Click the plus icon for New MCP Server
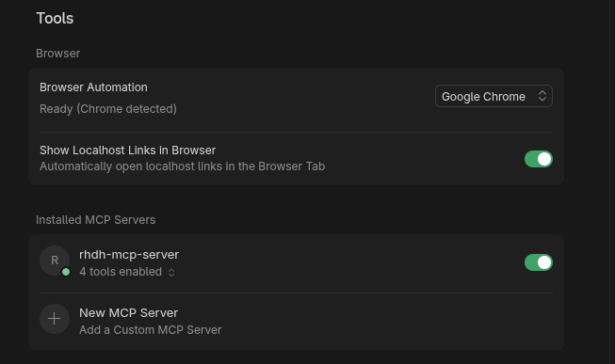The width and height of the screenshot is (615, 364). [x=55, y=319]
